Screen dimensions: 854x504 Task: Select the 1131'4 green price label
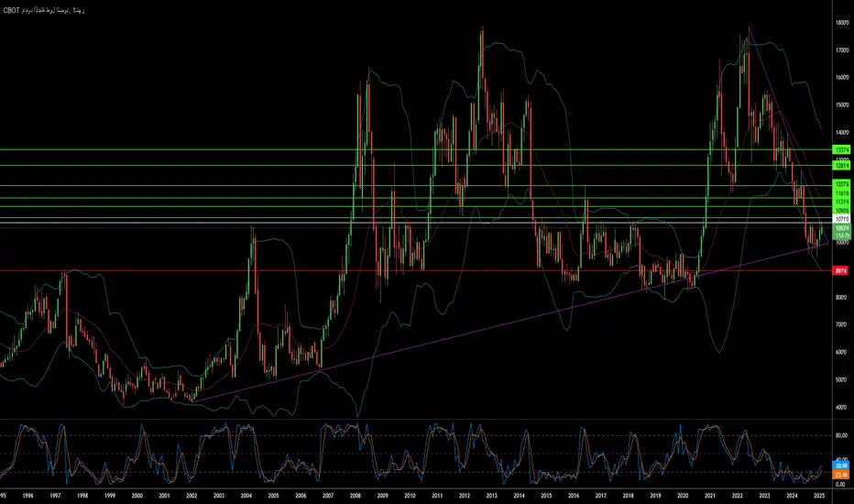(x=841, y=202)
